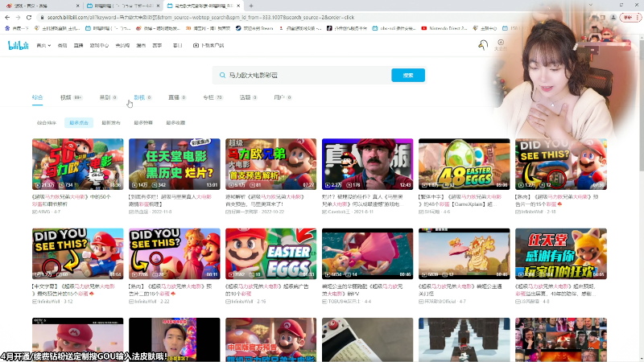Click the page vertical scrollbar
Image resolution: width=644 pixels, height=362 pixels.
coord(642,197)
